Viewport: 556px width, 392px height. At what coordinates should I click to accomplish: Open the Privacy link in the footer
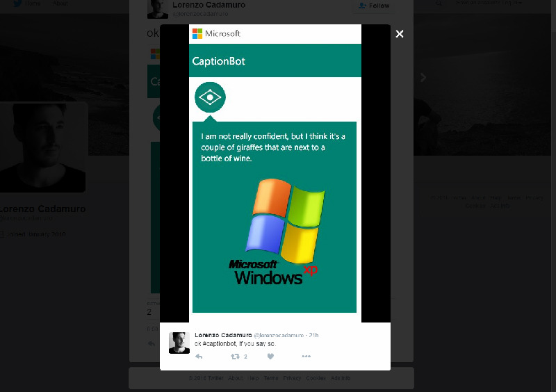293,378
